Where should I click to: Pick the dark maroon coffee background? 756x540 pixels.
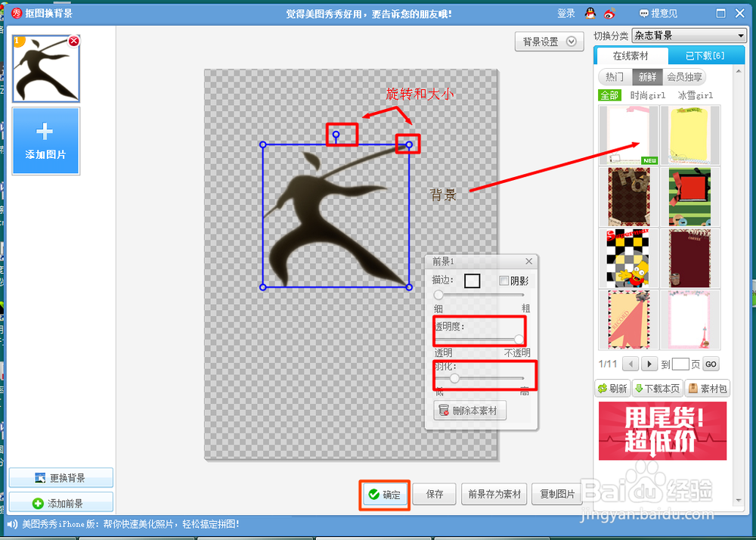690,258
